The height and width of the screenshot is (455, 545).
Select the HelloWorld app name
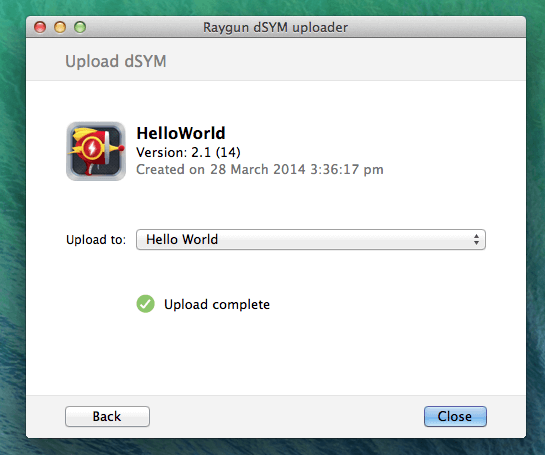point(181,133)
